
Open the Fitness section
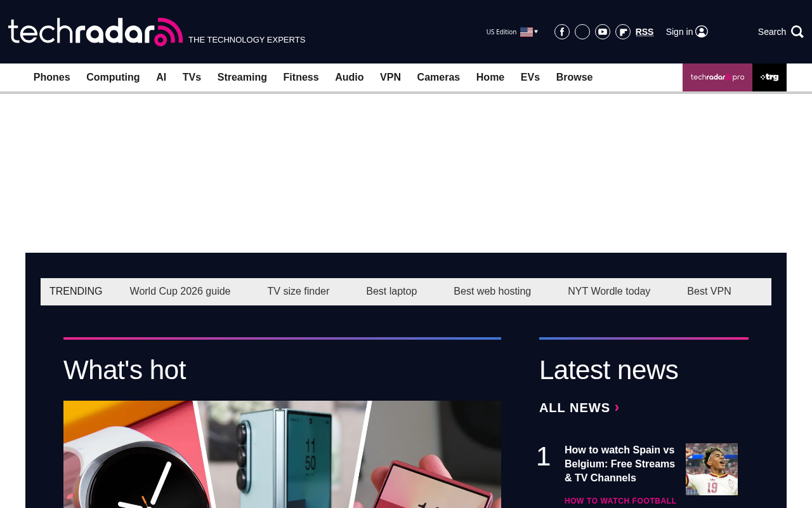pos(301,77)
